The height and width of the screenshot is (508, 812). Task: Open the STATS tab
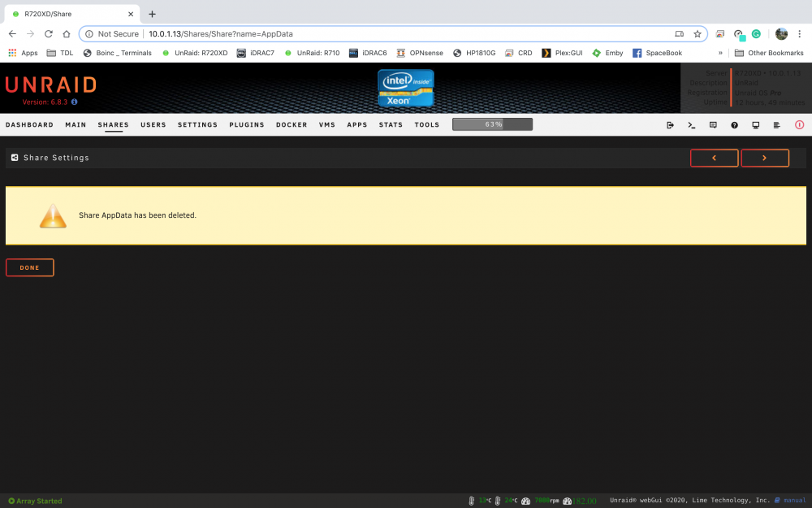(x=391, y=124)
